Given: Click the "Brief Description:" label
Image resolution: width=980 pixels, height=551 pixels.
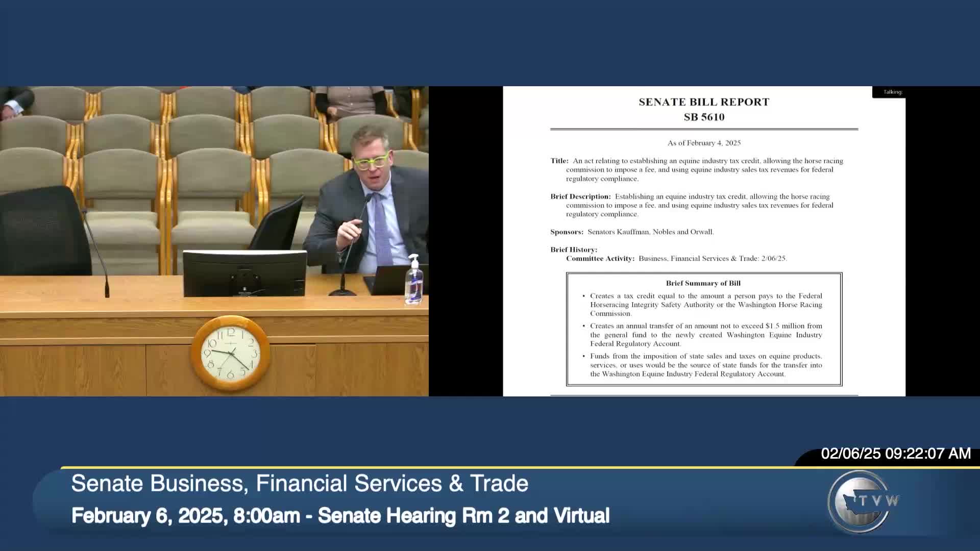Looking at the screenshot, I should click(580, 196).
